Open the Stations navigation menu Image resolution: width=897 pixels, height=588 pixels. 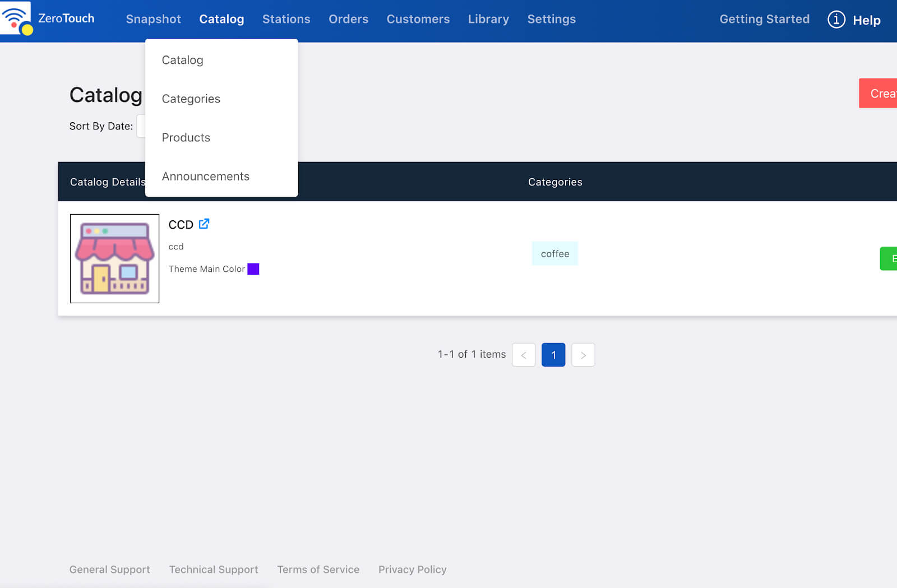tap(286, 19)
